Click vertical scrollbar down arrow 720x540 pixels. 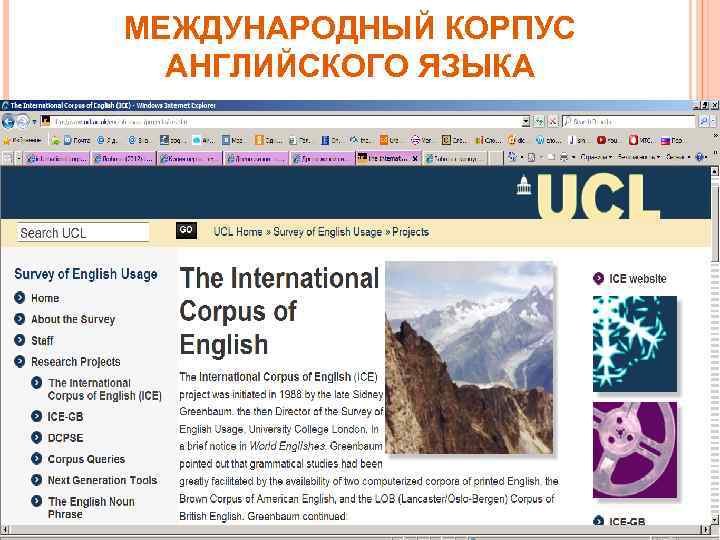pos(714,519)
